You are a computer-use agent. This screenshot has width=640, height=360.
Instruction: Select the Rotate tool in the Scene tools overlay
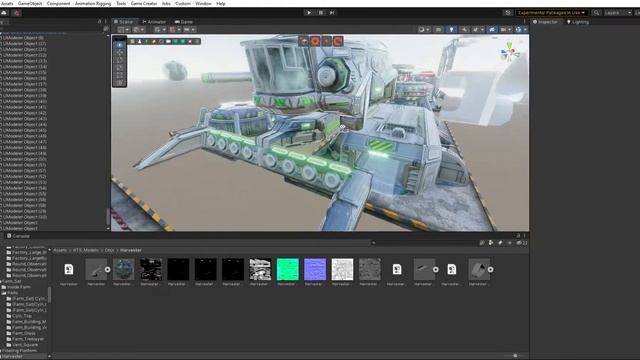120,60
